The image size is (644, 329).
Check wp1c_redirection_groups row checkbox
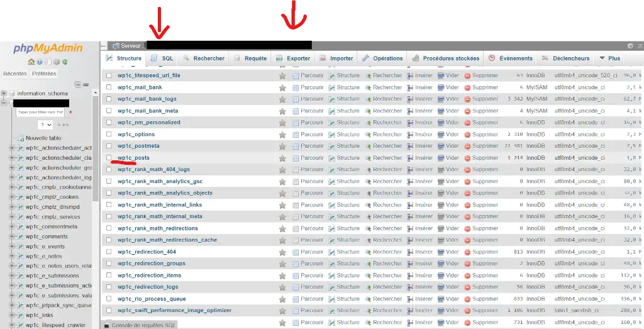(x=109, y=264)
